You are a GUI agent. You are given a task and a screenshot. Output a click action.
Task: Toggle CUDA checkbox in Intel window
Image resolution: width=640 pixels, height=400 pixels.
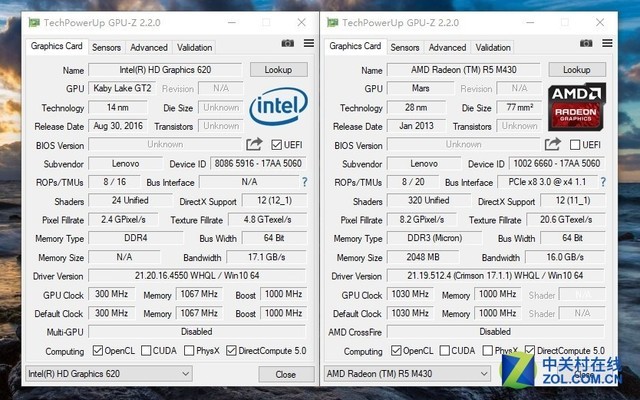point(146,350)
